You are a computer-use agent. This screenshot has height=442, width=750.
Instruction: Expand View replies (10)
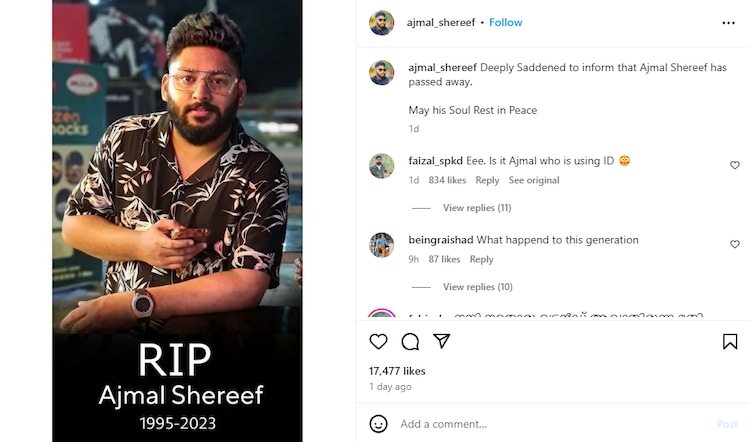pos(477,287)
